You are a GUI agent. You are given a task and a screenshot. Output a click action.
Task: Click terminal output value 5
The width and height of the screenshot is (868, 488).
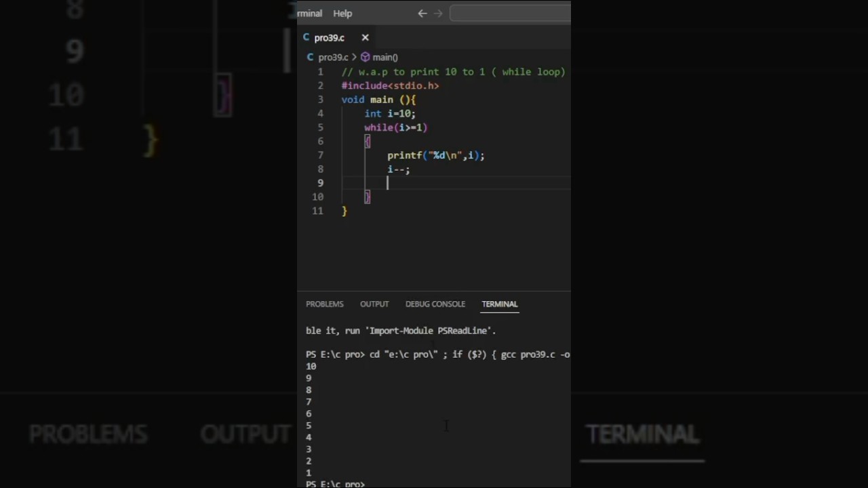tap(309, 426)
